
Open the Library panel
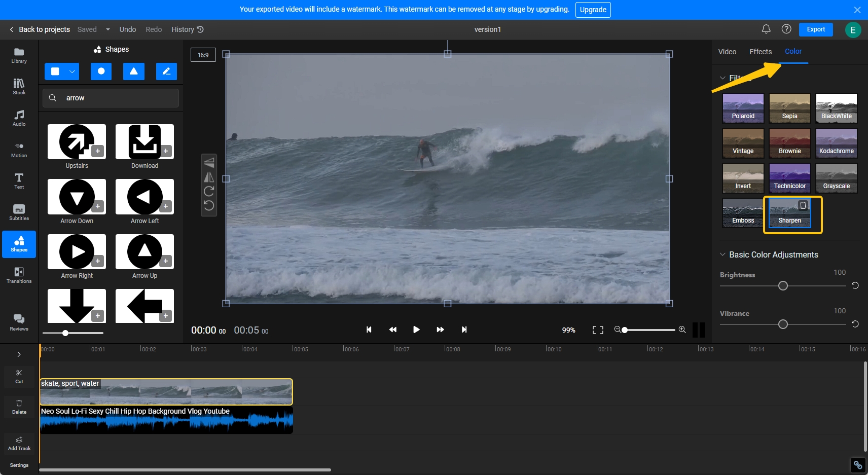19,55
